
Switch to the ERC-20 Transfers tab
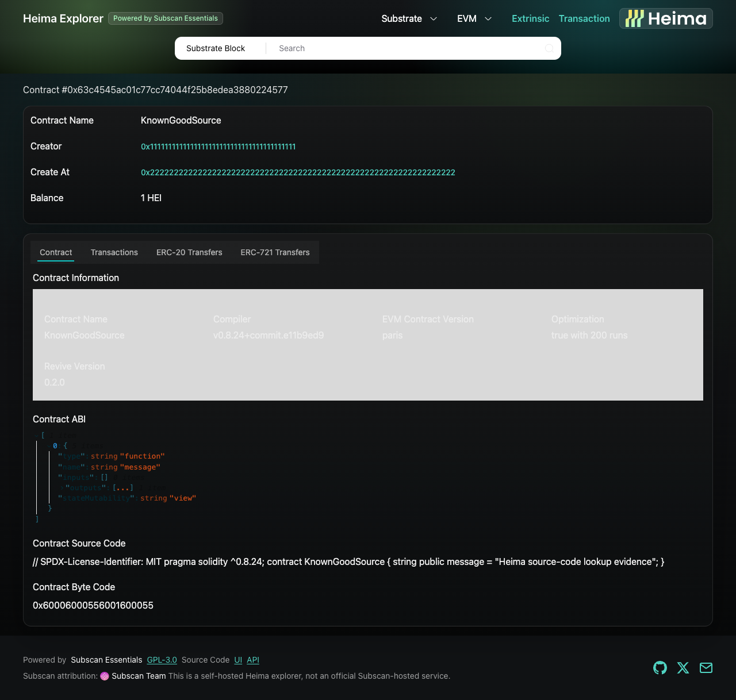click(189, 252)
